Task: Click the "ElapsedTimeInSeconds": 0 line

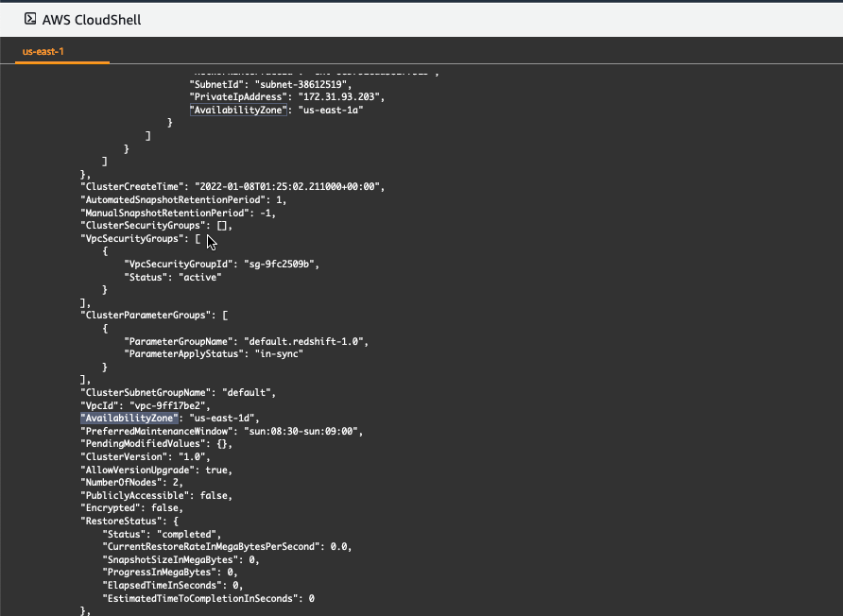Action: [x=173, y=586]
